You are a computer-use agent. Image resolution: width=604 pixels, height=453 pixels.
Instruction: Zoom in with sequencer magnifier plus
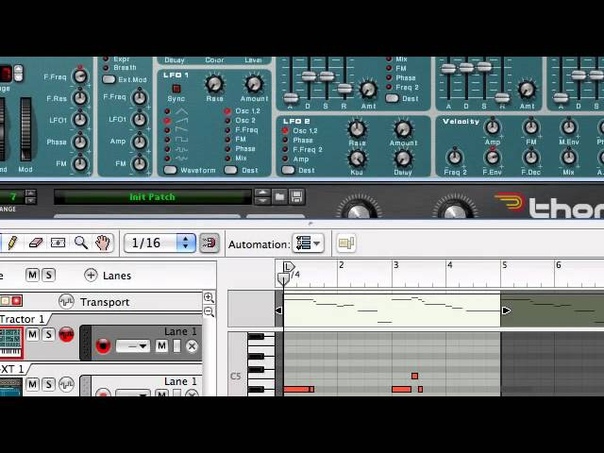pyautogui.click(x=209, y=297)
